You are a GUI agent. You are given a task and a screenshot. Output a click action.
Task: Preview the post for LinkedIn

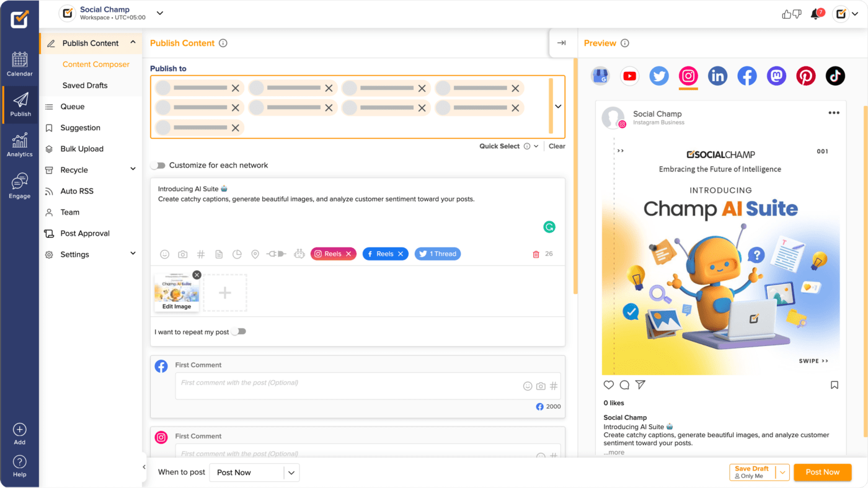click(x=717, y=76)
